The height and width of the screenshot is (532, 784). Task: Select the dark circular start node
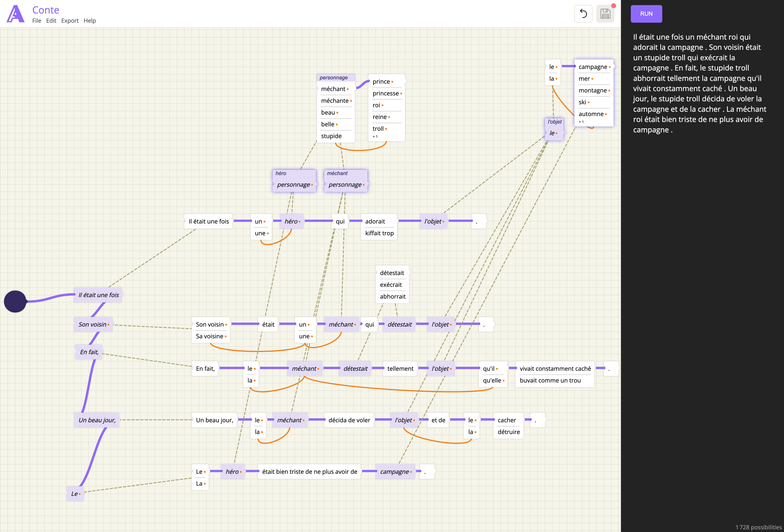click(15, 301)
